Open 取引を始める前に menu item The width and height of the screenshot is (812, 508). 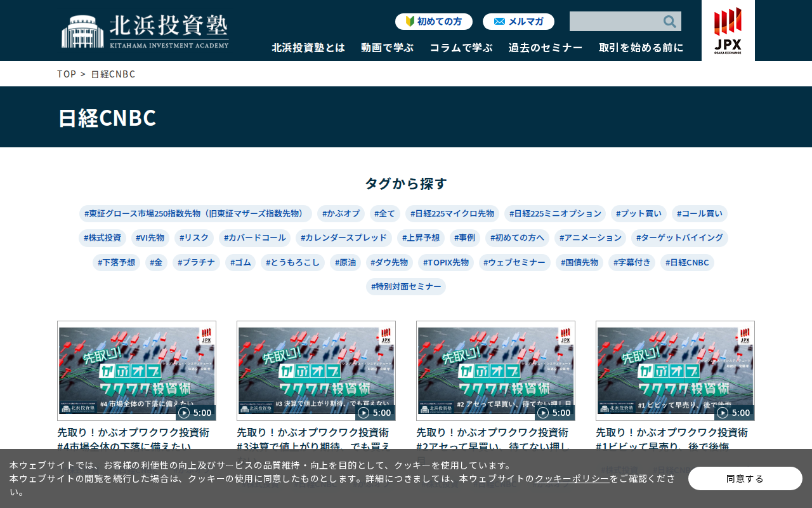(x=641, y=48)
